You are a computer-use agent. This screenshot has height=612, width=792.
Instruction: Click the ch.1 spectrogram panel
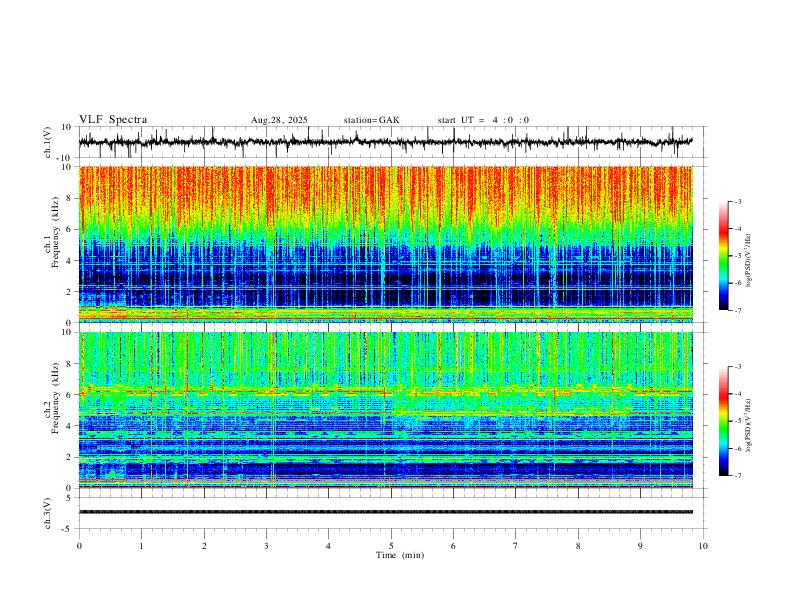pos(386,244)
